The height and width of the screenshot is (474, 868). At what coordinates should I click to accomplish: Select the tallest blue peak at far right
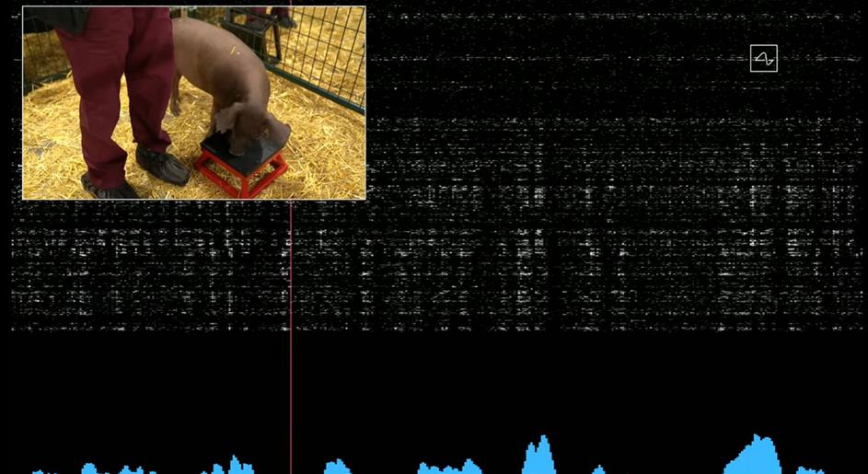pos(758,455)
